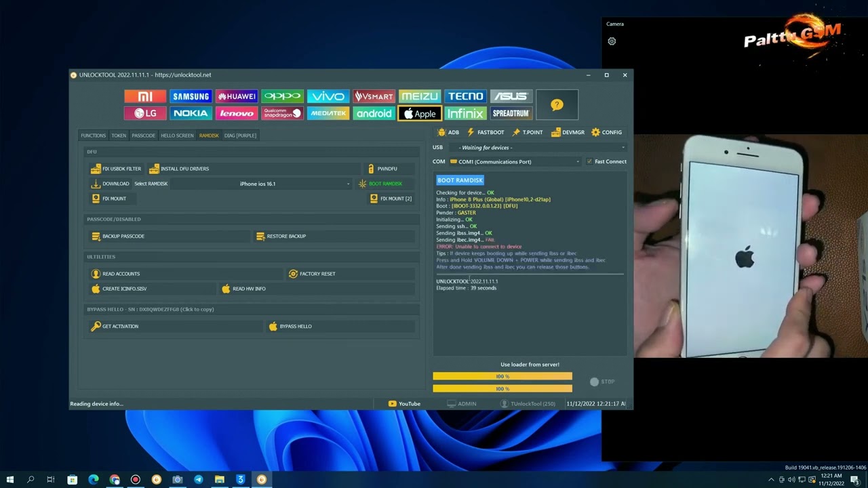868x488 pixels.
Task: Click the Stop button
Action: tap(602, 382)
